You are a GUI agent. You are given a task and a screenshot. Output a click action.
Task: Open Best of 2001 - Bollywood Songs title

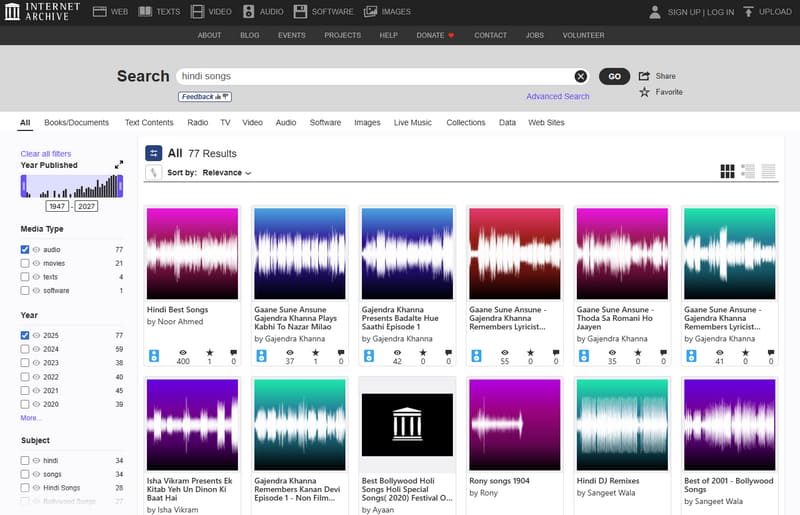[x=729, y=485]
